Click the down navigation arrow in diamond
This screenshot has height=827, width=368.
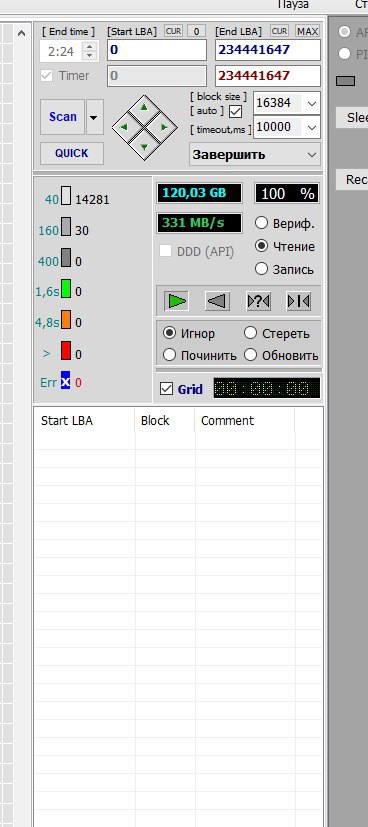tap(144, 147)
